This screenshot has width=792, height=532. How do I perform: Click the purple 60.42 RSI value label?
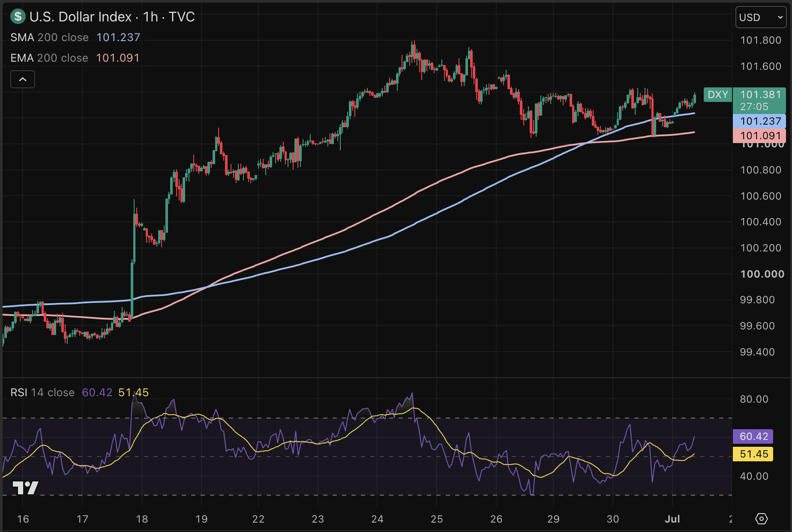tap(753, 436)
